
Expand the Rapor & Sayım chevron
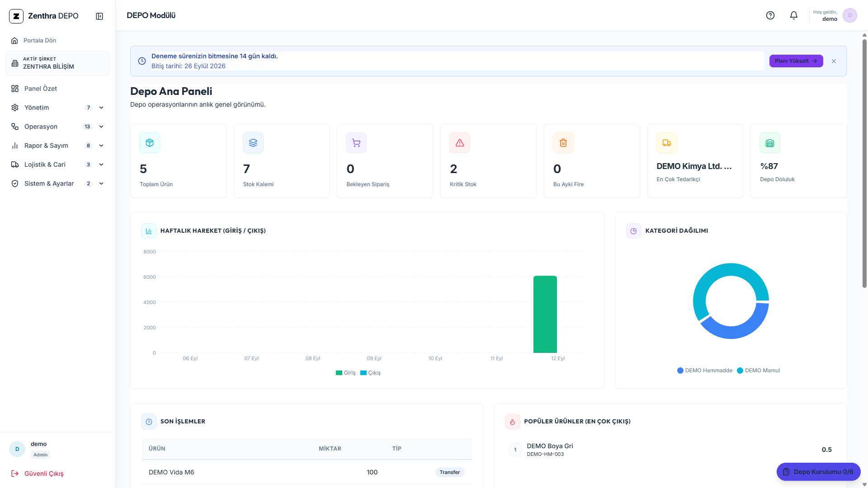tap(101, 145)
